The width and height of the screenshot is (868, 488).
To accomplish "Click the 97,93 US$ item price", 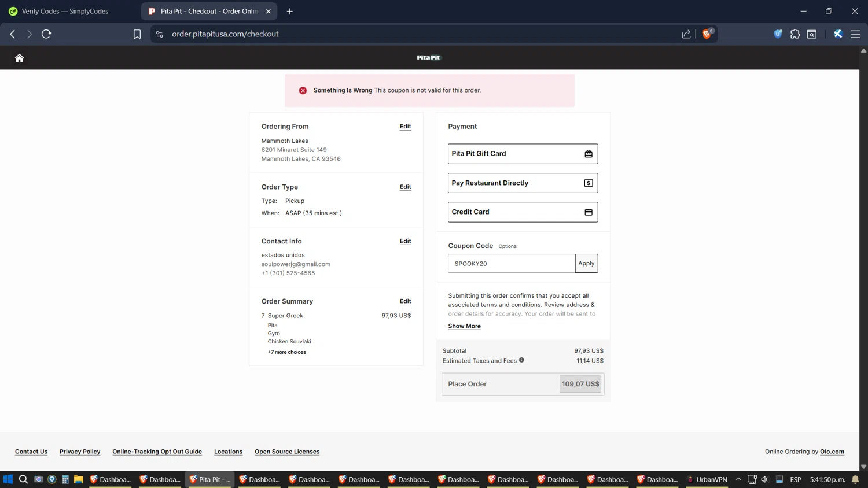I will pos(396,316).
